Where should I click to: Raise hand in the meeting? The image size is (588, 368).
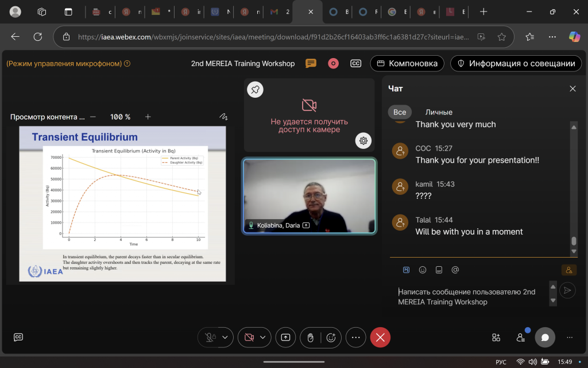[310, 338]
